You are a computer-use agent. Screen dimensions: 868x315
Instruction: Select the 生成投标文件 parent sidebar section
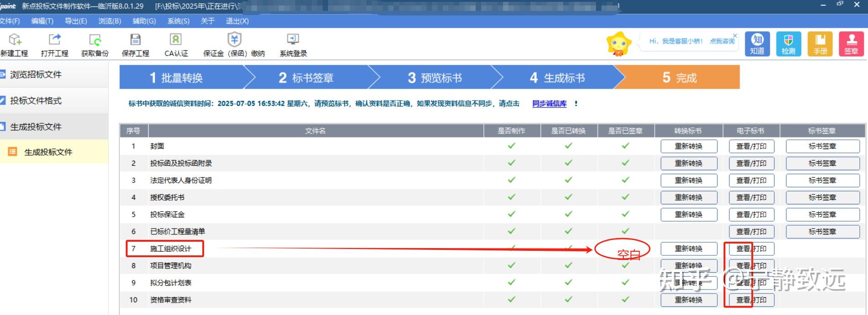tap(54, 127)
